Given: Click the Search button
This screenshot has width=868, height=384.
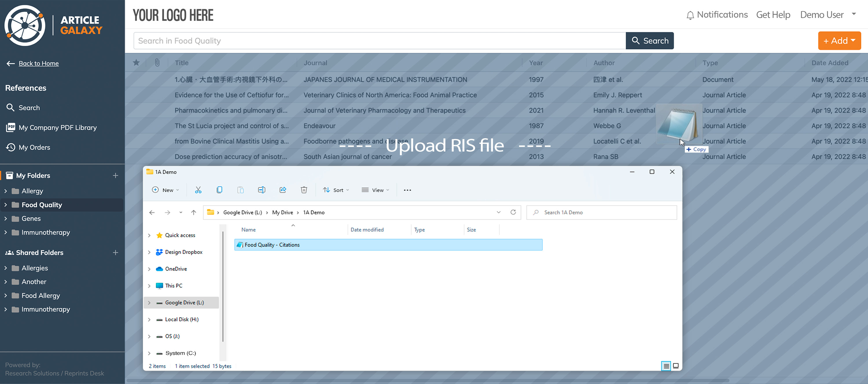Looking at the screenshot, I should pyautogui.click(x=650, y=41).
